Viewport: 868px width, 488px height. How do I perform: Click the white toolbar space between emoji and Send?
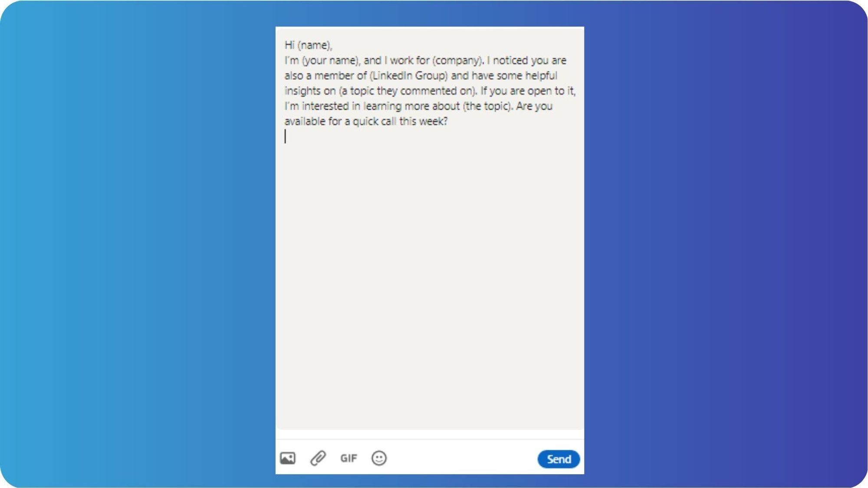(x=462, y=459)
